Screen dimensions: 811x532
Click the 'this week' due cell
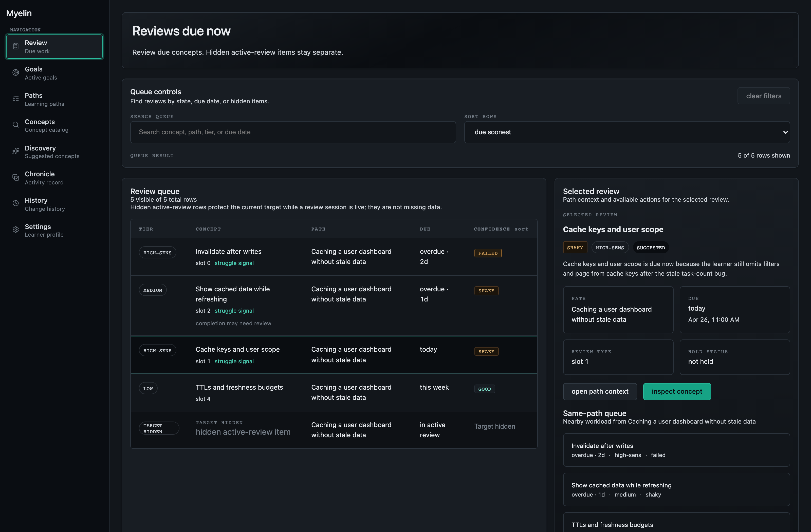(434, 387)
